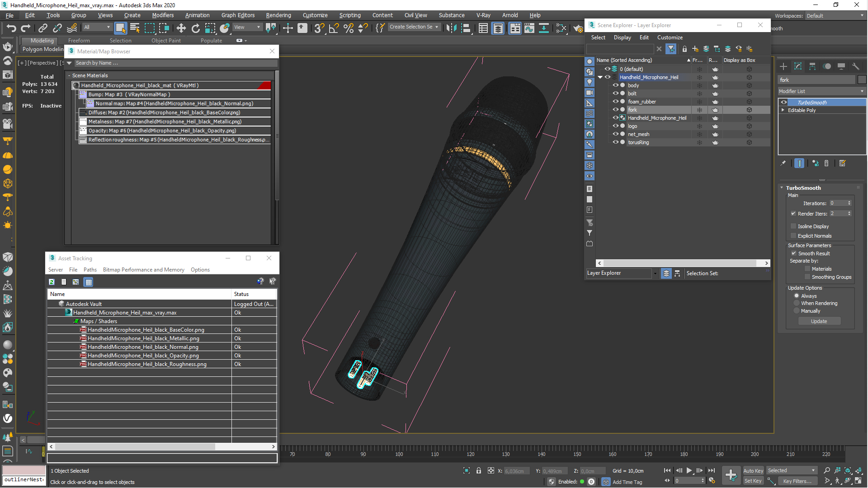Click the Auto Key button
The image size is (868, 488).
coord(753,471)
